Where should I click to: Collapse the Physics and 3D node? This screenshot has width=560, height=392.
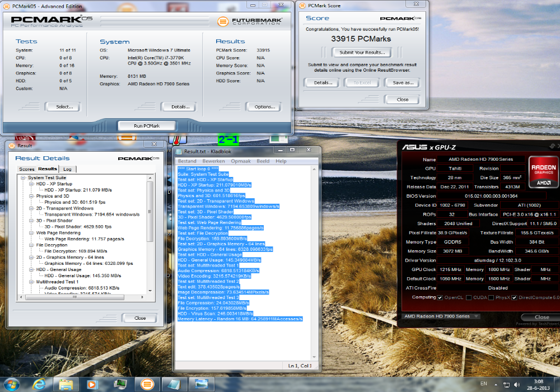pos(31,196)
